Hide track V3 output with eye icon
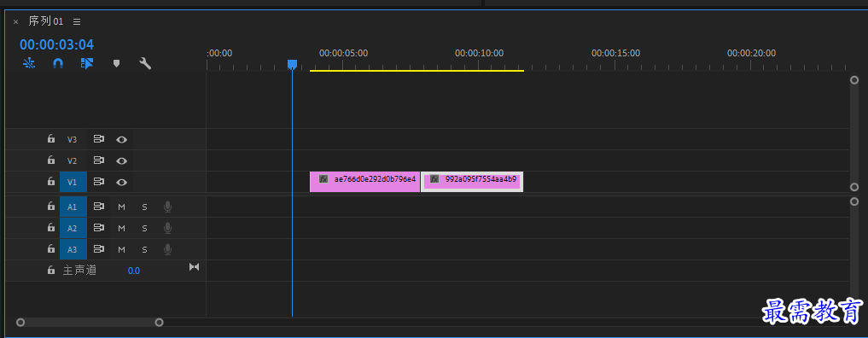The height and width of the screenshot is (338, 868). [x=122, y=139]
